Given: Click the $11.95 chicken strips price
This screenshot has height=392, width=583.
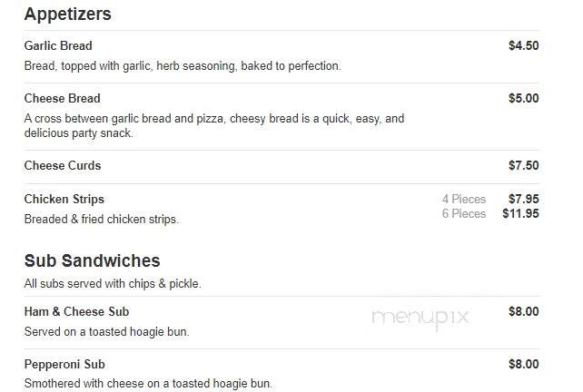Looking at the screenshot, I should coord(520,213).
